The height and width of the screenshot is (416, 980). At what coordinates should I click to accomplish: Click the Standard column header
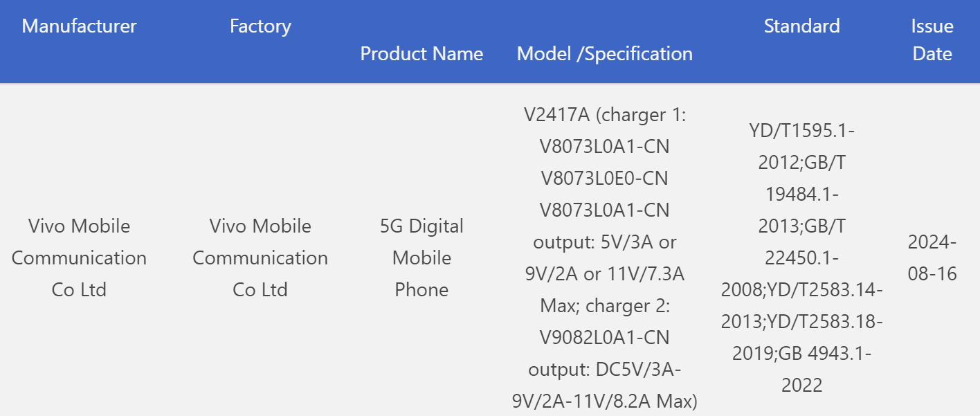point(801,26)
